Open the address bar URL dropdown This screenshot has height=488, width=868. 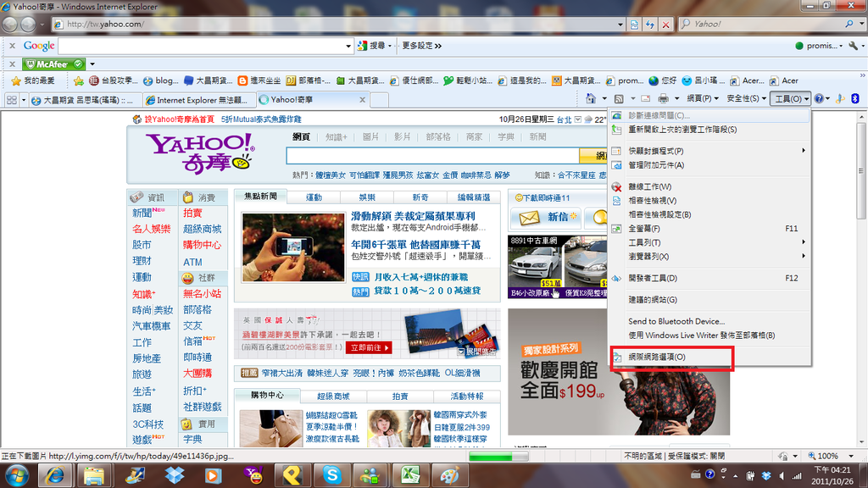620,25
